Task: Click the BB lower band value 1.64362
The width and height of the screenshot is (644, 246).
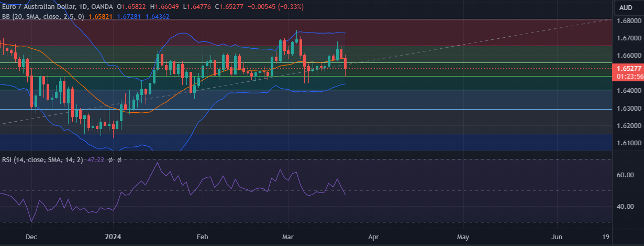Action: point(157,17)
